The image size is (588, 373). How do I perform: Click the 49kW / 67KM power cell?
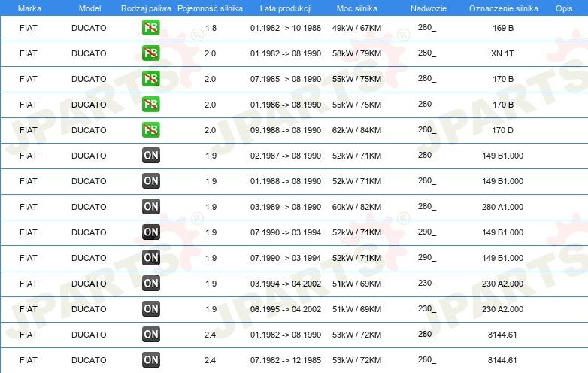coord(356,28)
